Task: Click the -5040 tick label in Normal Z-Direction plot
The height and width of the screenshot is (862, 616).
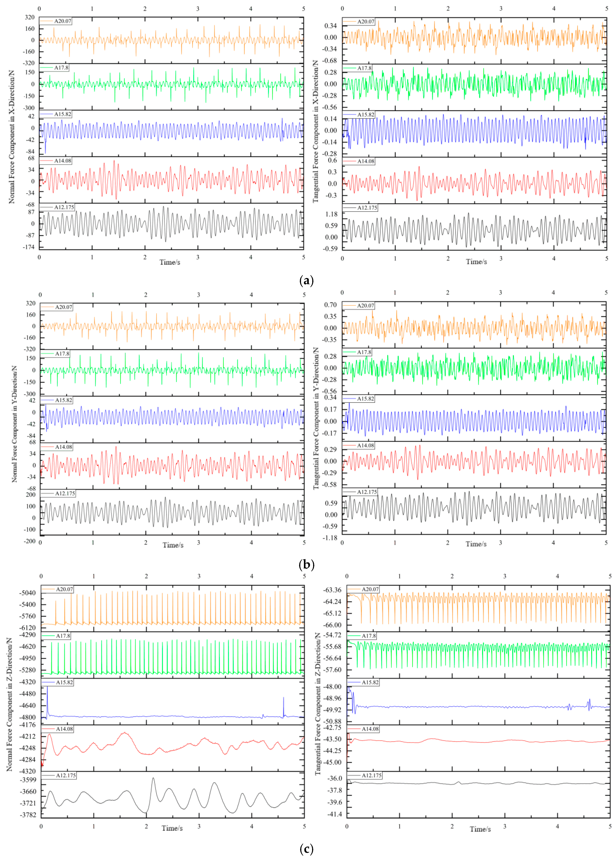Action: 27,593
